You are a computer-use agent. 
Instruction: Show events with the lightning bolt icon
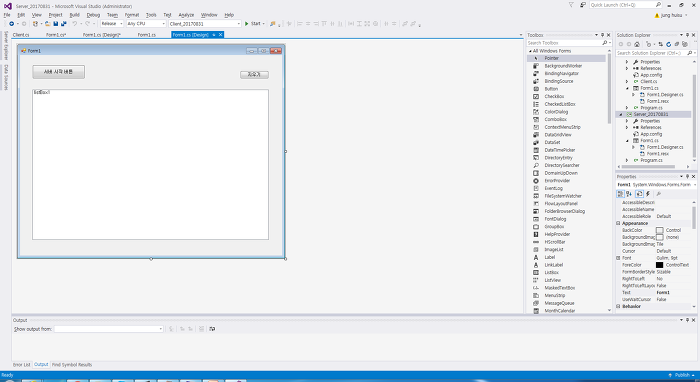pyautogui.click(x=648, y=194)
